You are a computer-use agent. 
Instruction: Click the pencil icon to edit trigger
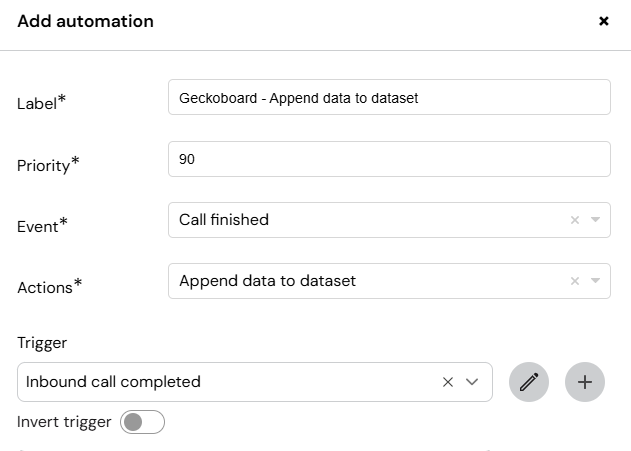pos(529,382)
